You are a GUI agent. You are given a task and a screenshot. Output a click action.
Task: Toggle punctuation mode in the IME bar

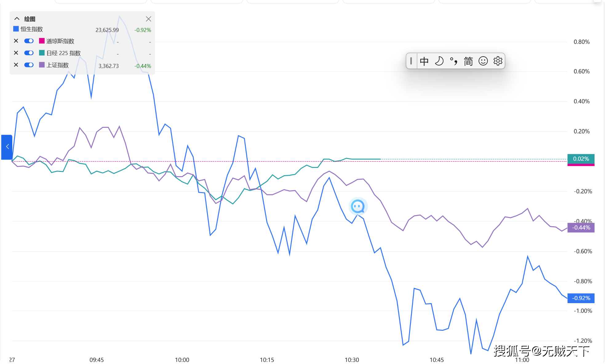pos(453,61)
